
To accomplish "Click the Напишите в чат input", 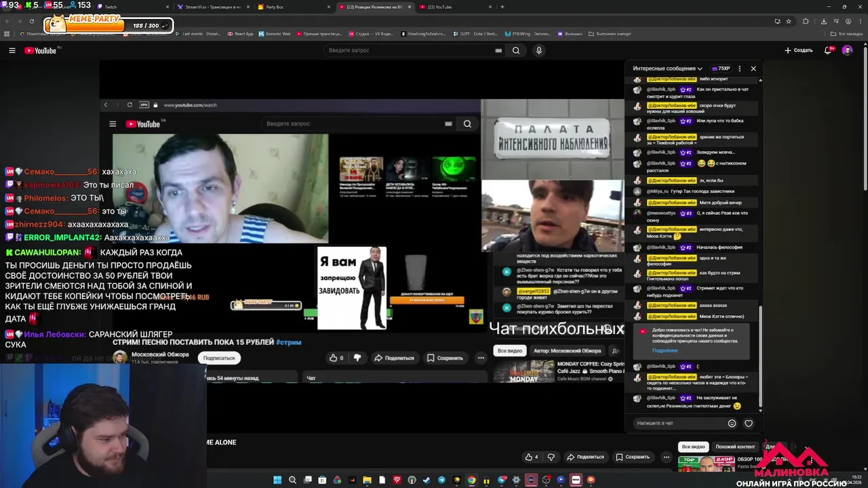I will point(678,423).
